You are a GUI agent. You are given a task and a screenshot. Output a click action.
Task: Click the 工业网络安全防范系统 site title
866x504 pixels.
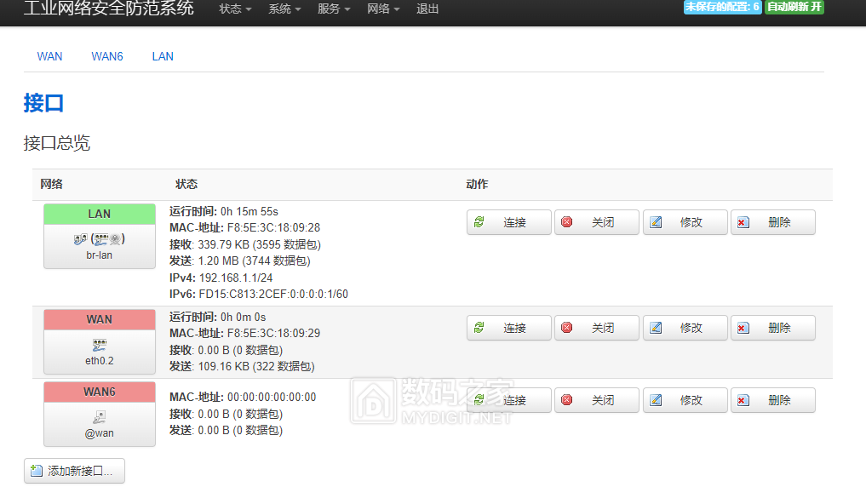108,9
